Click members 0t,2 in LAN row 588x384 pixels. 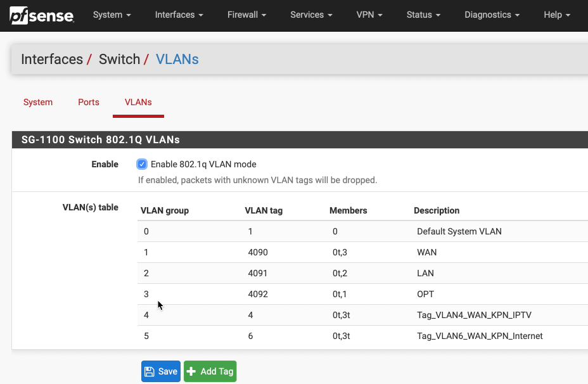point(340,273)
